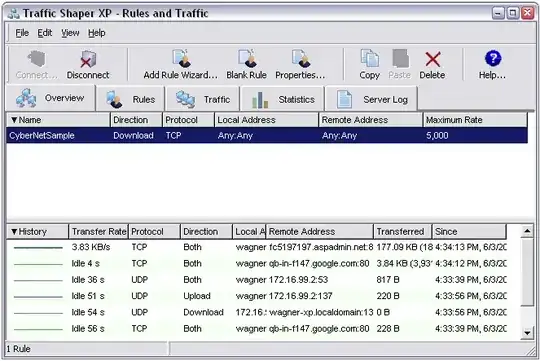Select the Idle 54 s traffic row
This screenshot has height=361, width=540.
coord(257,312)
